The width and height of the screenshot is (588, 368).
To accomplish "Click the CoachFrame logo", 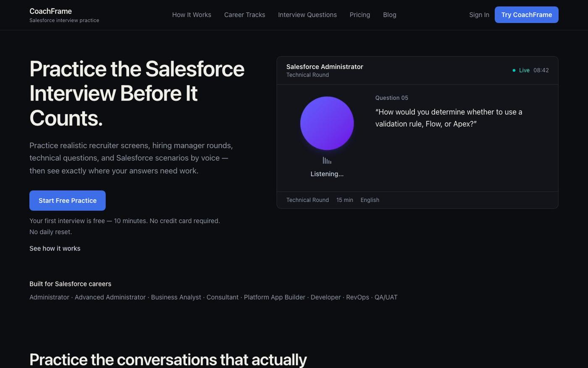I will pos(50,11).
